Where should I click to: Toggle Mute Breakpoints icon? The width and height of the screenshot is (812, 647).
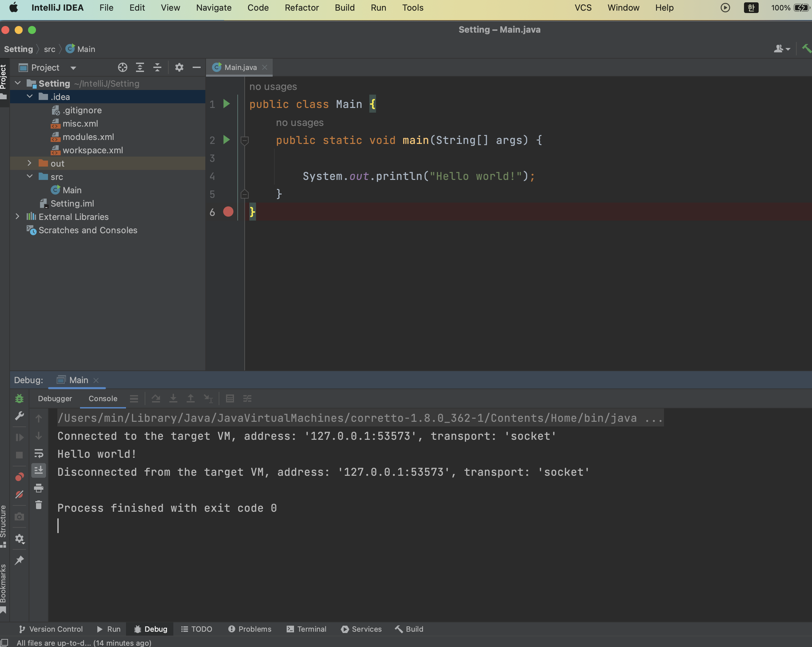coord(19,494)
